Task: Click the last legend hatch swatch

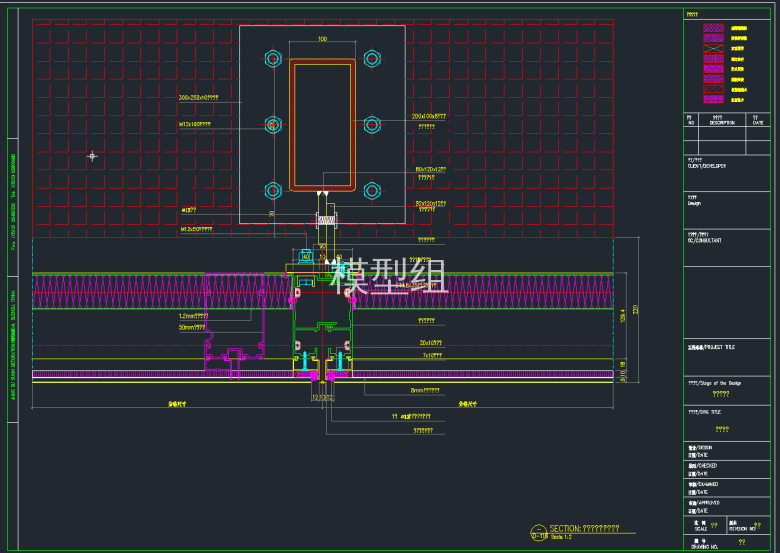Action: (715, 100)
